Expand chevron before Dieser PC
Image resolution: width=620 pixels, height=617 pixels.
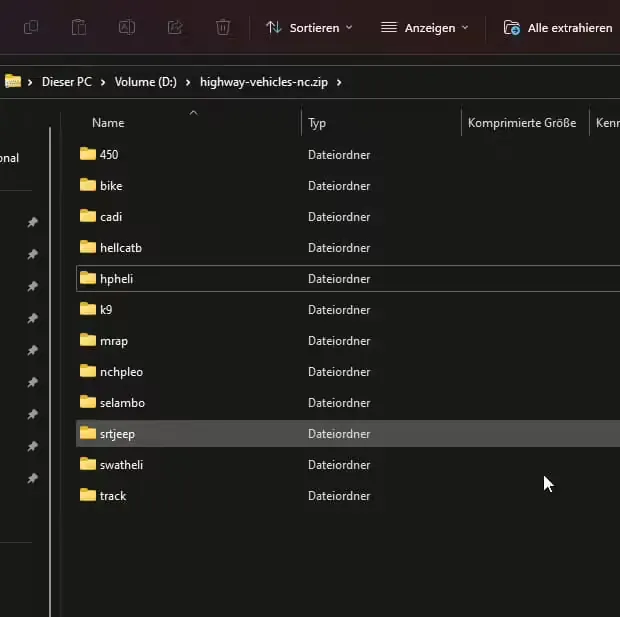click(30, 82)
